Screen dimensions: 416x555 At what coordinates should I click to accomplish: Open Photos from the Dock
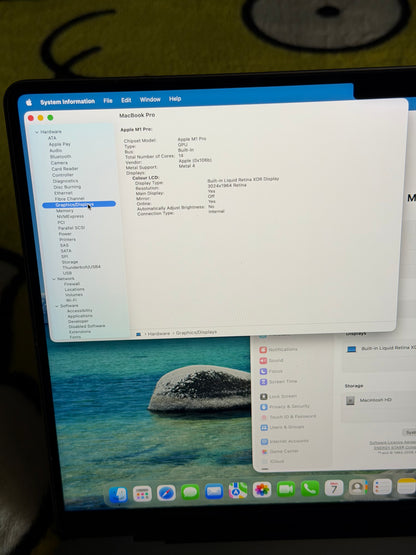click(262, 490)
